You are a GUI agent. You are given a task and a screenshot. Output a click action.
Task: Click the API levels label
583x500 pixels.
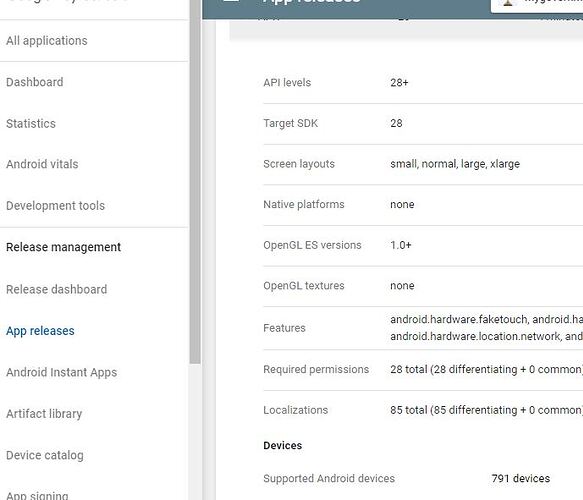click(x=287, y=83)
